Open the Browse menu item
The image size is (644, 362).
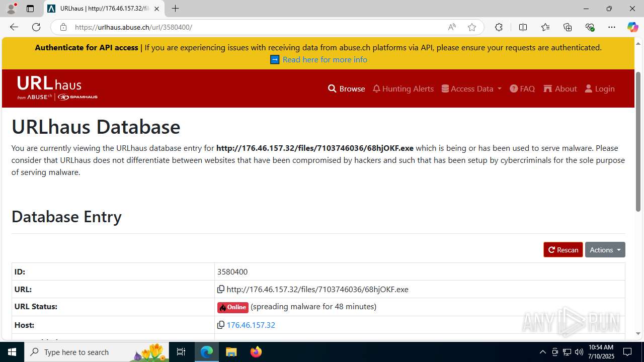(x=346, y=88)
